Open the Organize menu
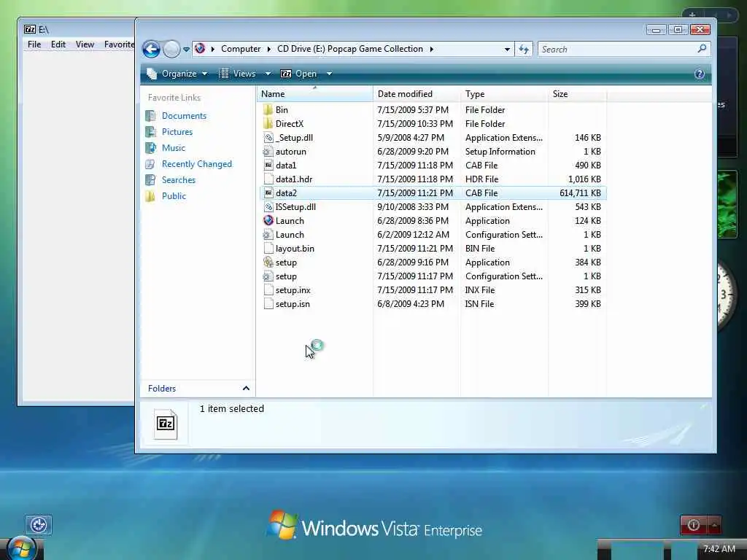Image resolution: width=747 pixels, height=560 pixels. pos(177,74)
